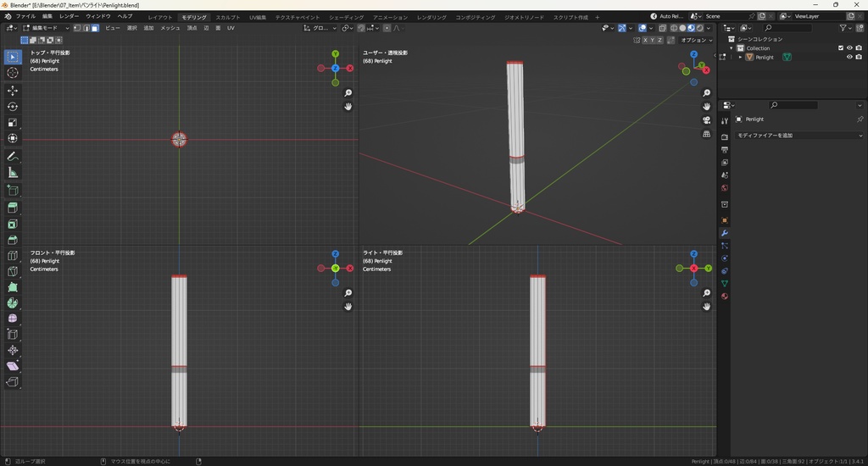Open the File menu
This screenshot has width=868, height=466.
click(x=25, y=17)
